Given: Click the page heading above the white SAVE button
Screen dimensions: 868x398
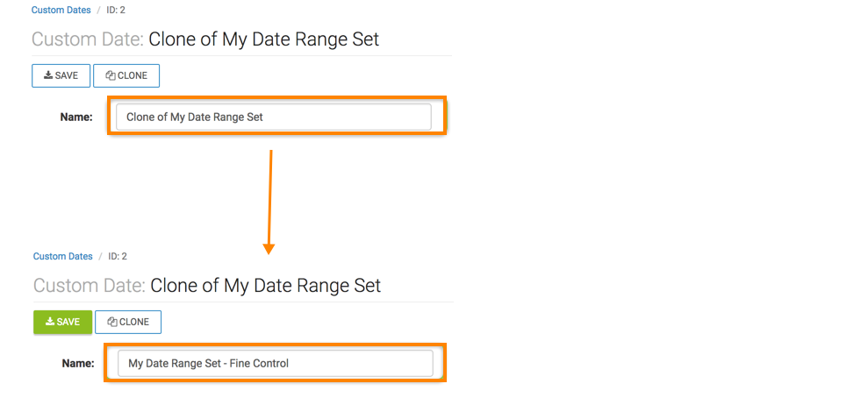Looking at the screenshot, I should pyautogui.click(x=205, y=39).
